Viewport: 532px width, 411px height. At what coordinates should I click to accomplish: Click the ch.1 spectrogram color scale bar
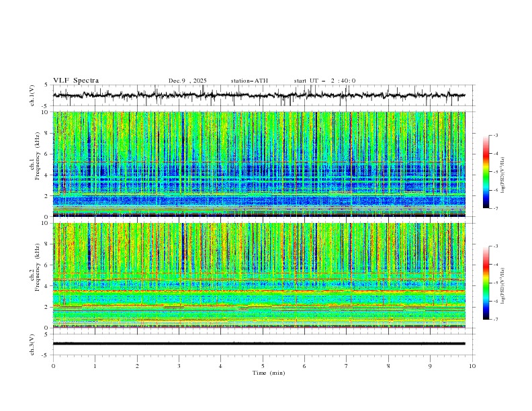tap(486, 172)
